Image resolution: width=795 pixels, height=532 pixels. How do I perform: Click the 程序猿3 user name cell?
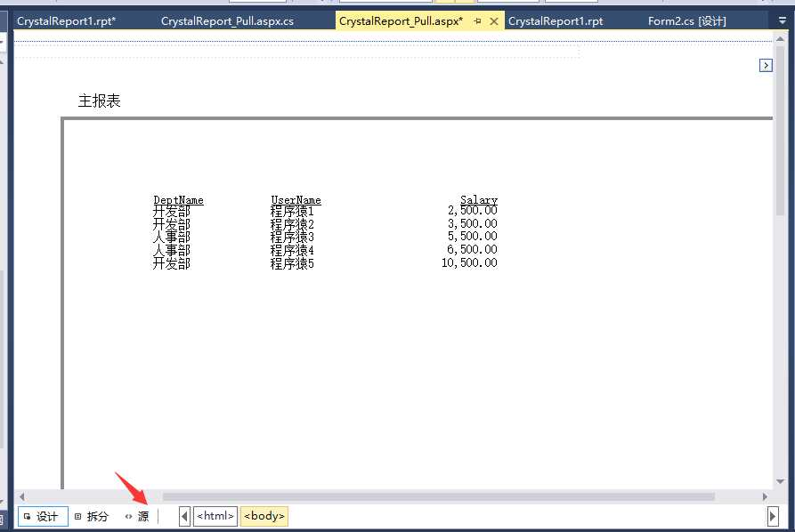click(292, 237)
